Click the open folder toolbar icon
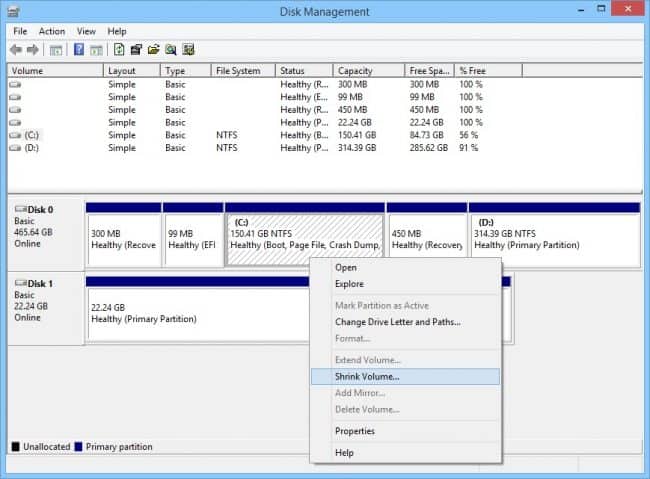The height and width of the screenshot is (479, 650). coord(154,49)
